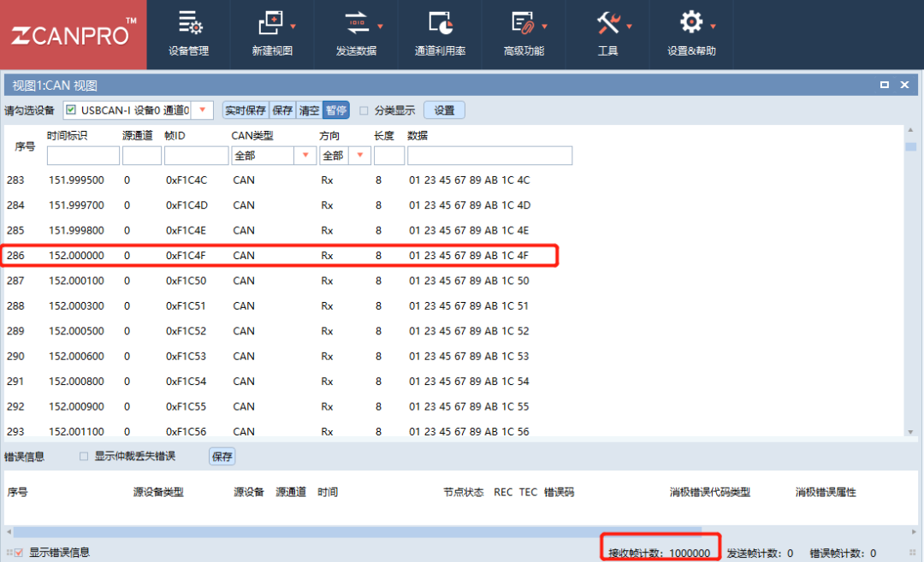
Task: Open the 设置&帮助 gear icon
Action: pyautogui.click(x=690, y=23)
